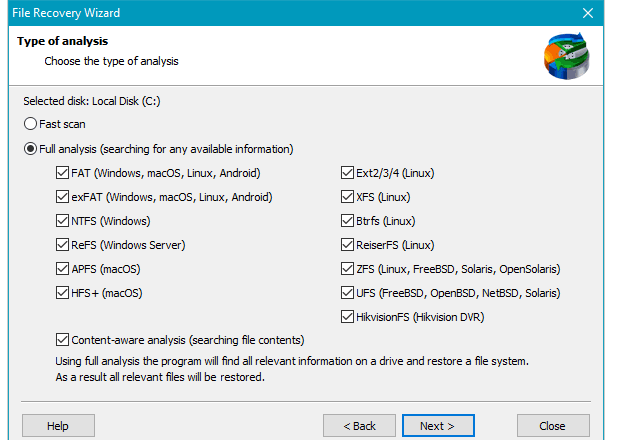Click 'Choose the type of analysis' subtitle
Viewport: 620px width, 440px height.
click(x=112, y=61)
